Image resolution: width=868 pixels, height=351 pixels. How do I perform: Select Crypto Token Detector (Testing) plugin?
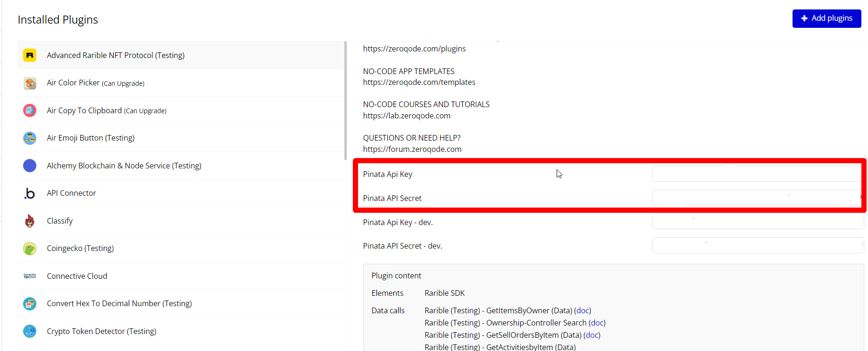click(181, 331)
